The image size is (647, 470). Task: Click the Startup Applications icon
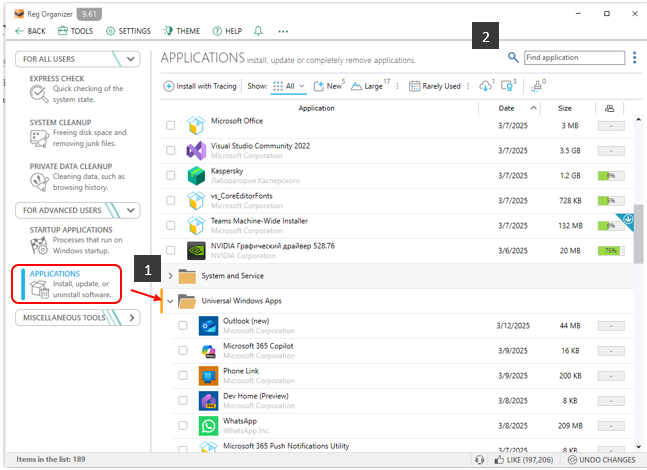tap(39, 246)
